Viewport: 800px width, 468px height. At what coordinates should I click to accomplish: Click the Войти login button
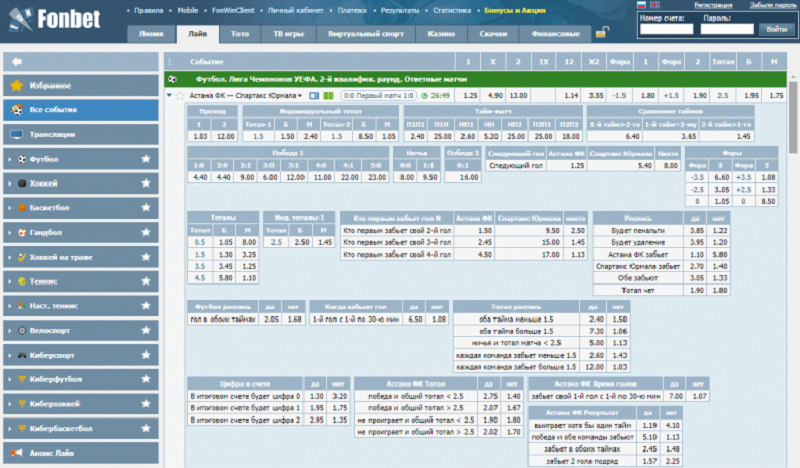click(x=777, y=29)
